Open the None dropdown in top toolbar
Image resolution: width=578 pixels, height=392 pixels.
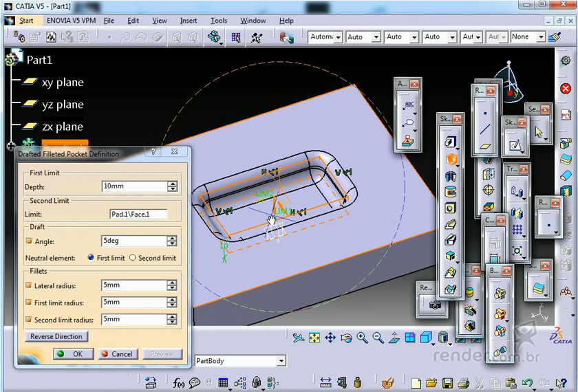540,37
